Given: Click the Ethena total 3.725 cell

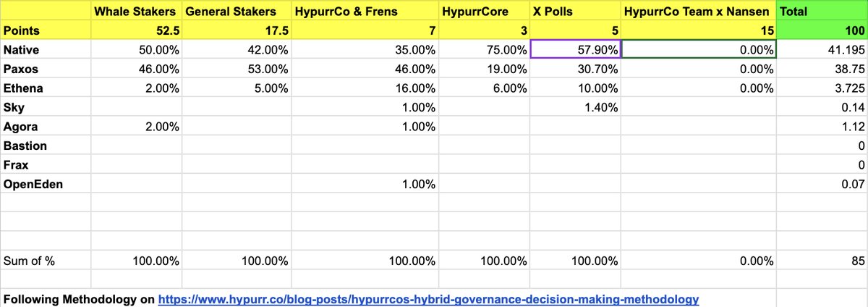Looking at the screenshot, I should (822, 88).
